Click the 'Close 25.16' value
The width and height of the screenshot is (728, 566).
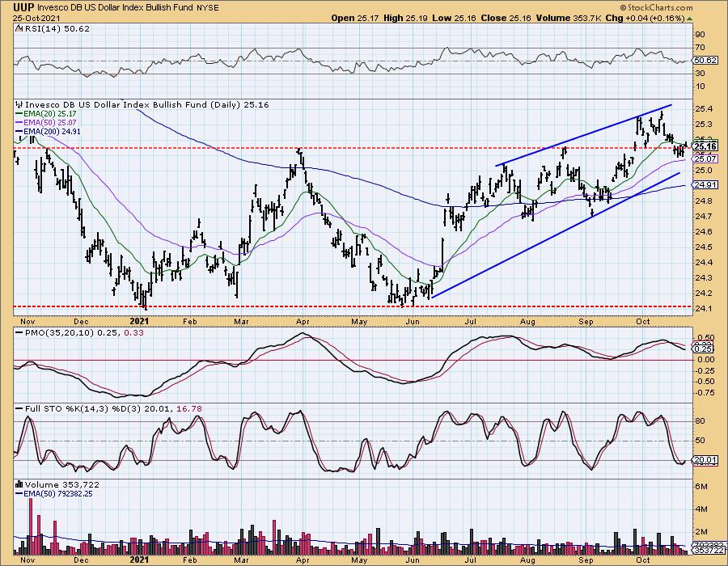[x=506, y=18]
